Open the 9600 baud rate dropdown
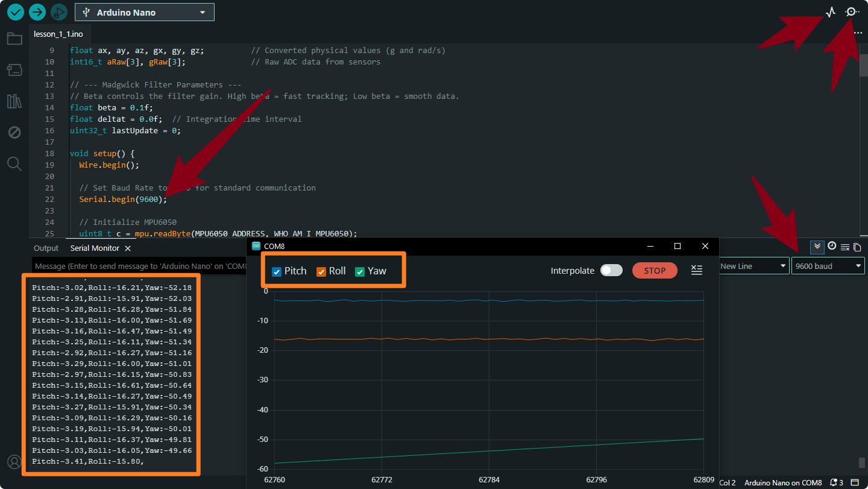The image size is (868, 489). [x=828, y=266]
